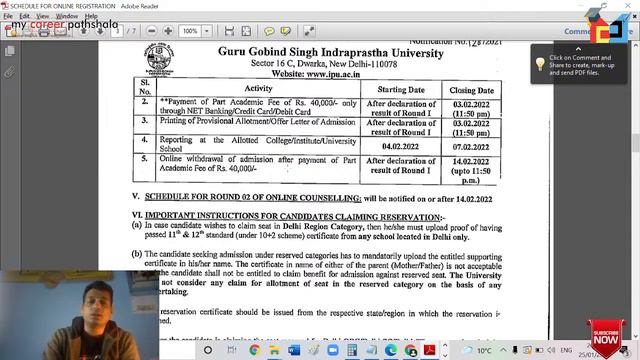
Task: Open Microsoft Edge from the taskbar
Action: tap(391, 350)
